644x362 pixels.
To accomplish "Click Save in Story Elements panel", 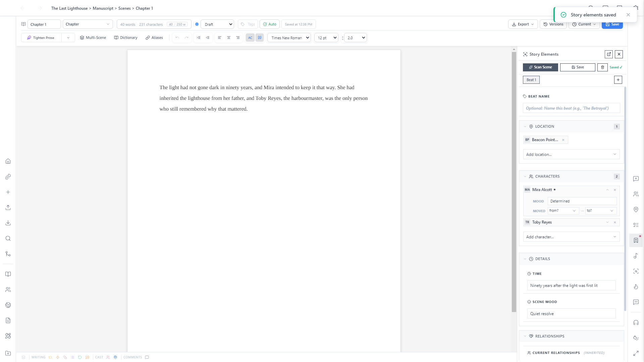I will [578, 67].
